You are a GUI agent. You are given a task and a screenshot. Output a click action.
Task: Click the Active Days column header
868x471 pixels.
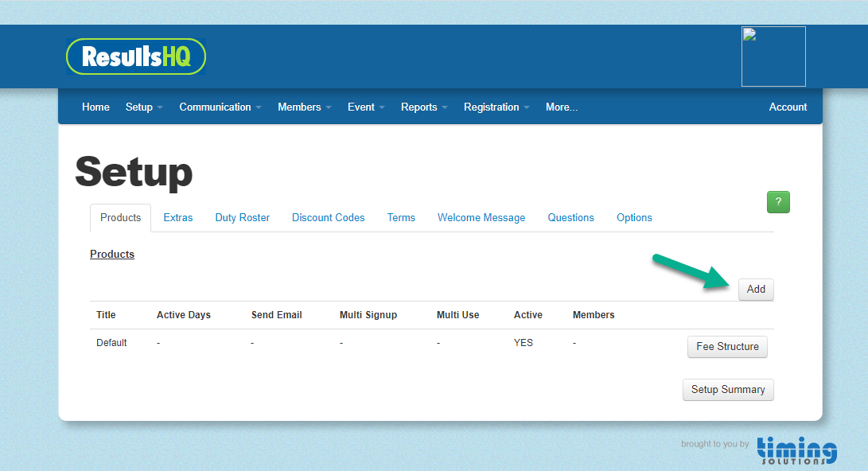[184, 315]
